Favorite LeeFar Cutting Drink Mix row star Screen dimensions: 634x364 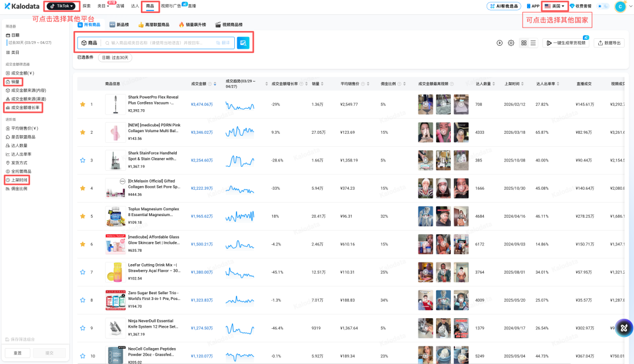(83, 272)
